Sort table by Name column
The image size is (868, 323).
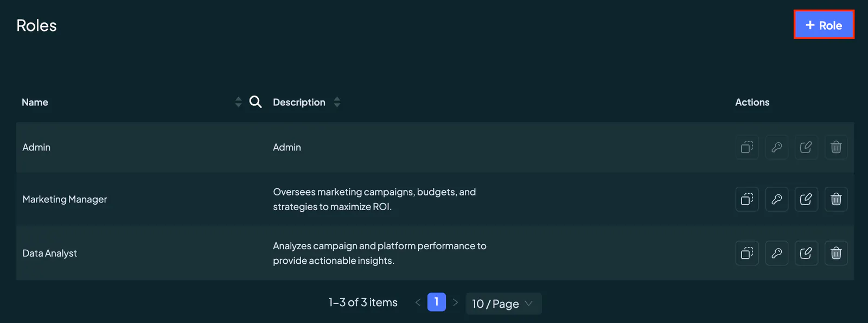click(238, 102)
